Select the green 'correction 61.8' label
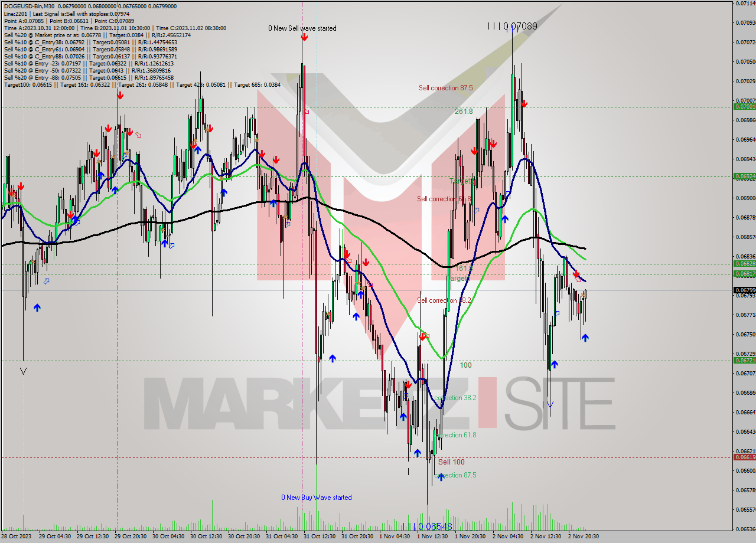Image resolution: width=756 pixels, height=543 pixels. tap(455, 435)
